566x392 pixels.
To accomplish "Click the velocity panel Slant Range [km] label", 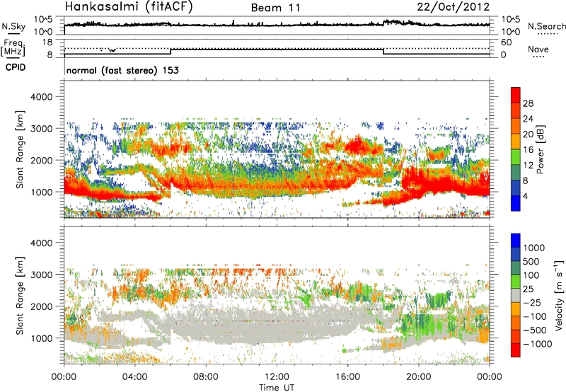I will (21, 295).
